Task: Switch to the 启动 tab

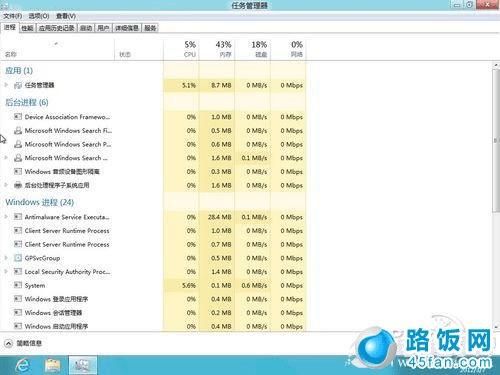Action: [x=86, y=28]
